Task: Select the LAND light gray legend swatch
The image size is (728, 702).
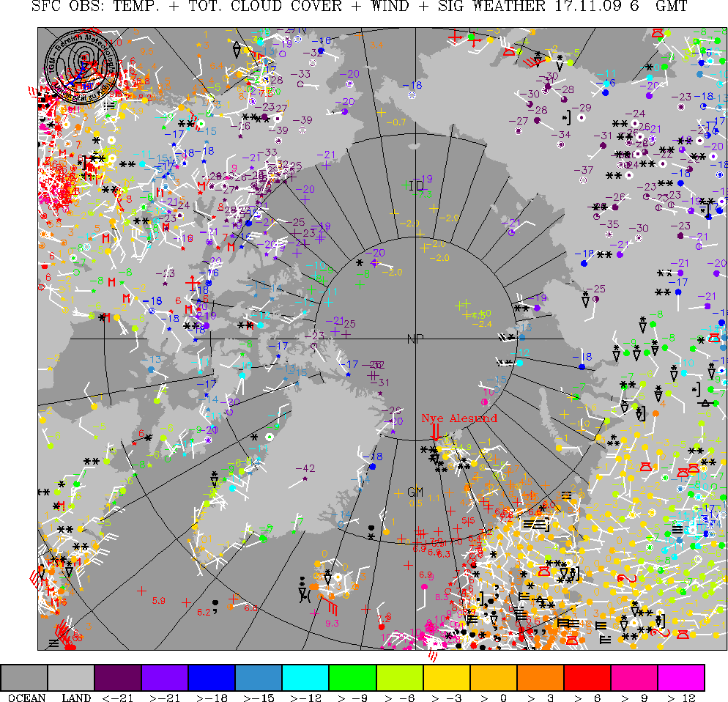Action: point(71,678)
